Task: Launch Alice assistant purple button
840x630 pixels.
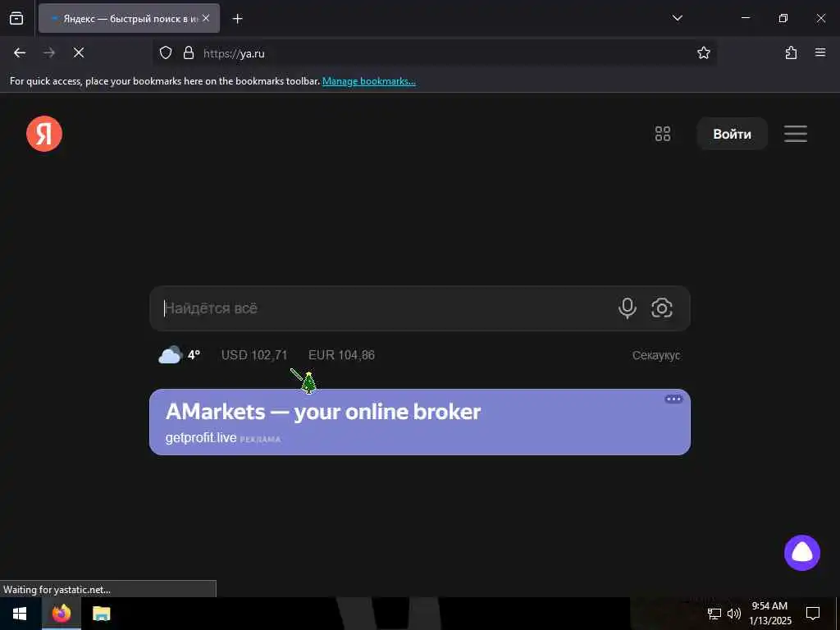Action: (x=802, y=552)
